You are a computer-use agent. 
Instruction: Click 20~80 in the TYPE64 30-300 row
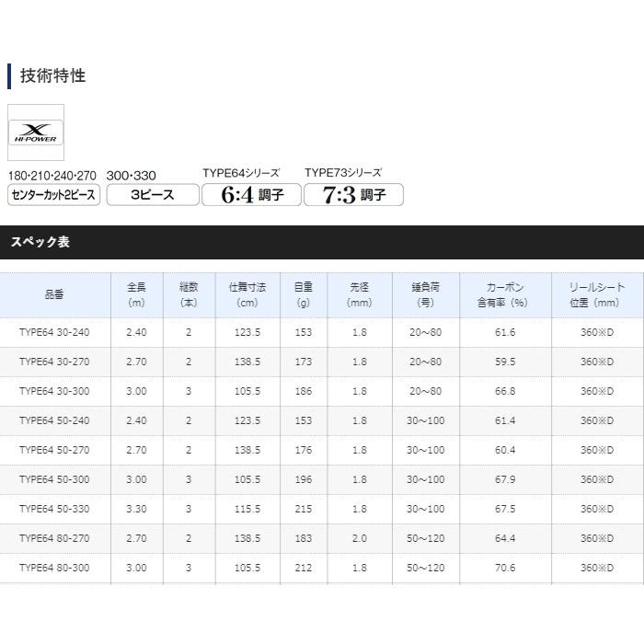425,391
